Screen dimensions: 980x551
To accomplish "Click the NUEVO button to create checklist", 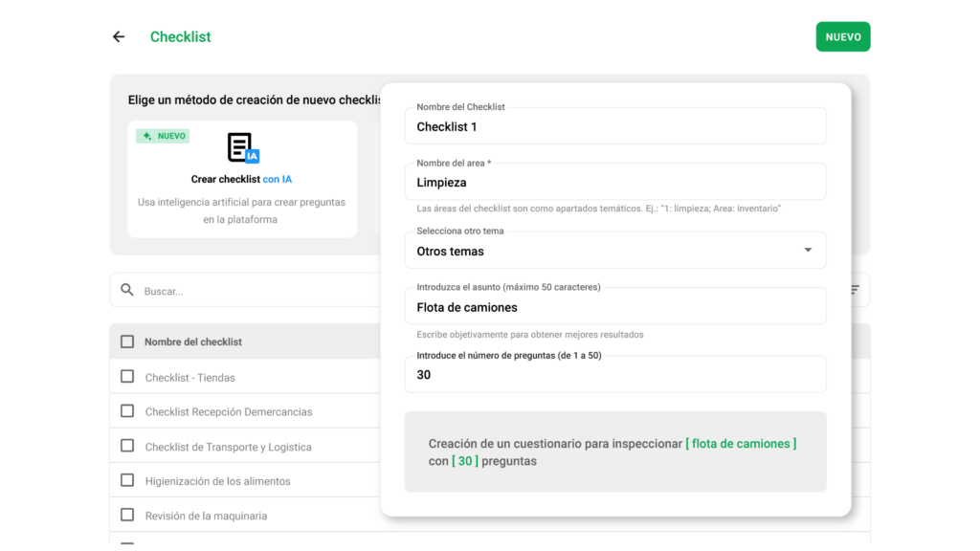I will tap(842, 37).
